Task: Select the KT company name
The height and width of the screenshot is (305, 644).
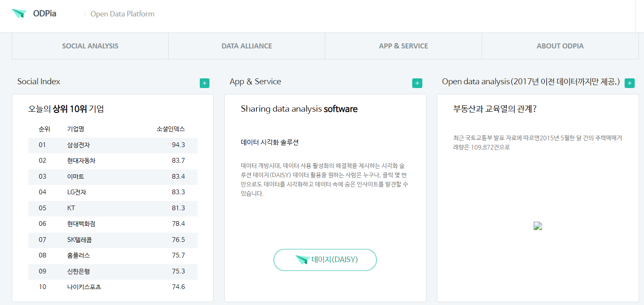Action: pyautogui.click(x=71, y=208)
